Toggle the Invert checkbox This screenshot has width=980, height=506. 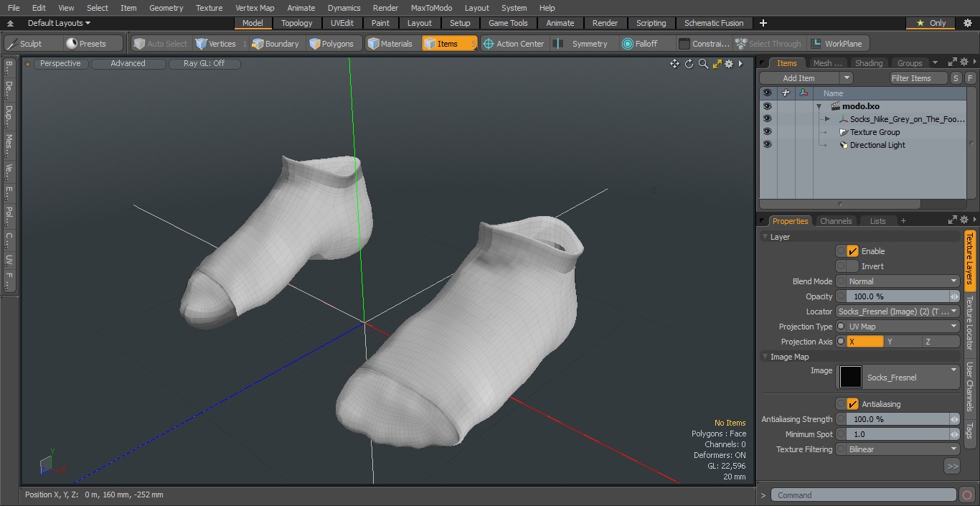pos(852,266)
